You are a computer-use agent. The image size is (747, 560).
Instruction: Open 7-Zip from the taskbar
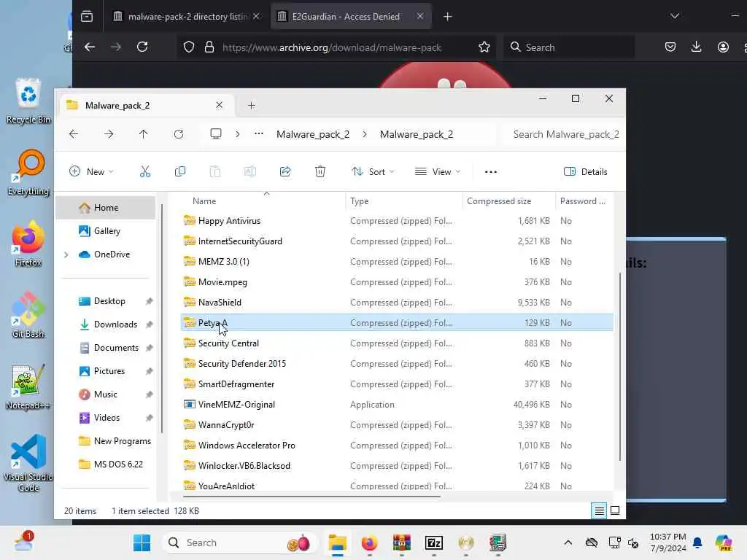point(434,542)
